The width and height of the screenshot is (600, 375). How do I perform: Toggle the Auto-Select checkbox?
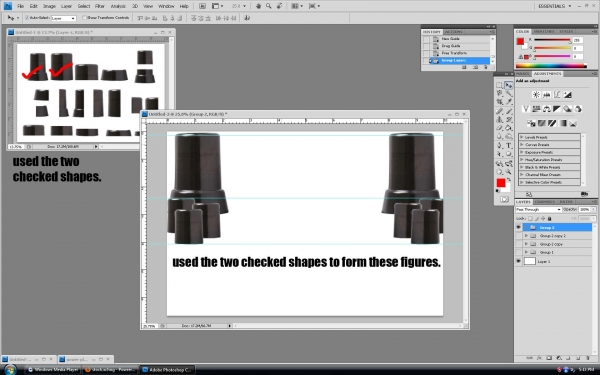(x=27, y=18)
